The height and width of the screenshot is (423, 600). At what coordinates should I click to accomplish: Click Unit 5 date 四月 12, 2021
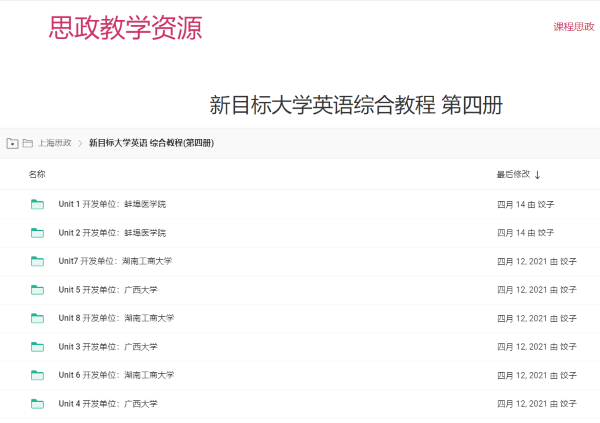point(522,290)
